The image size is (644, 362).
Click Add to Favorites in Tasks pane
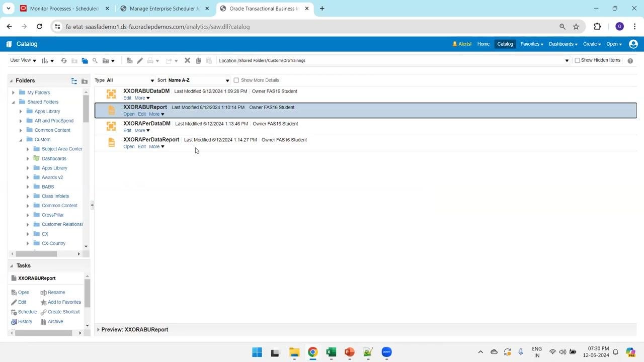pyautogui.click(x=64, y=302)
